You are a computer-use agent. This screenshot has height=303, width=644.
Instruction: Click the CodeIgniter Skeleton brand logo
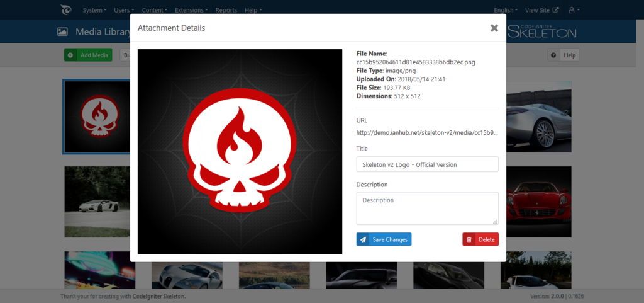tap(542, 31)
